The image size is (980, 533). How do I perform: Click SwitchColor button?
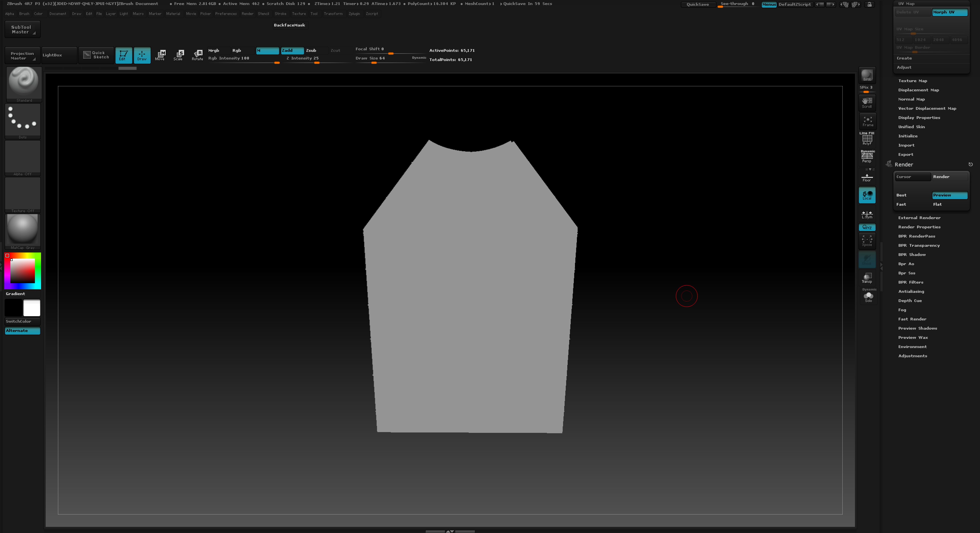click(x=22, y=321)
